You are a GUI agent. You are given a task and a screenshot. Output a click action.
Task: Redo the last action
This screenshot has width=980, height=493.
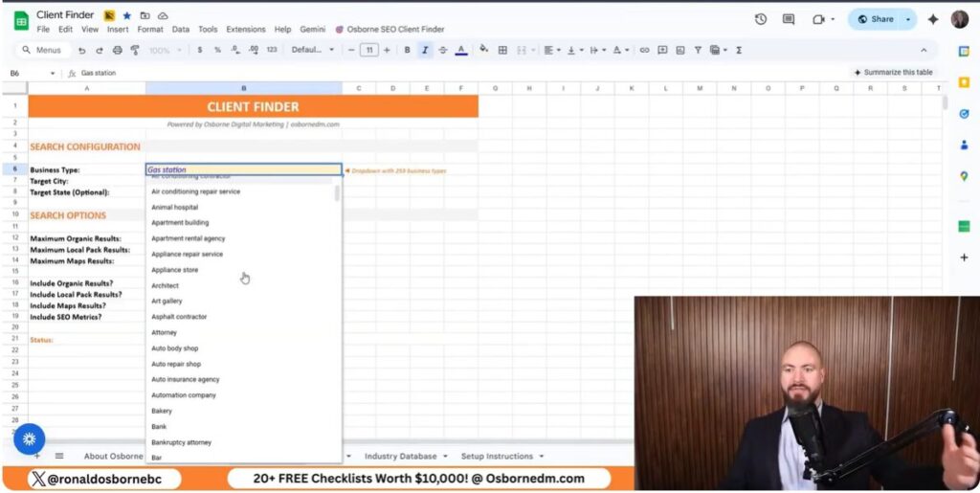pyautogui.click(x=100, y=50)
